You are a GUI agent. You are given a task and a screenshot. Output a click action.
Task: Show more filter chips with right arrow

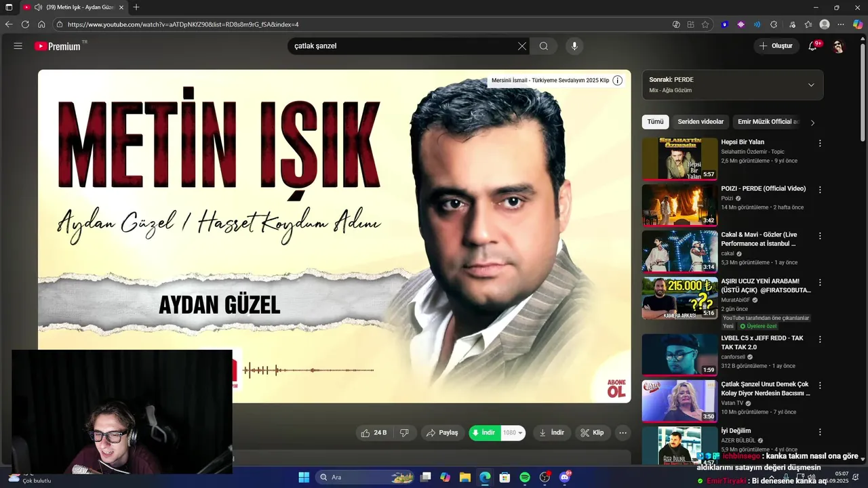(812, 123)
